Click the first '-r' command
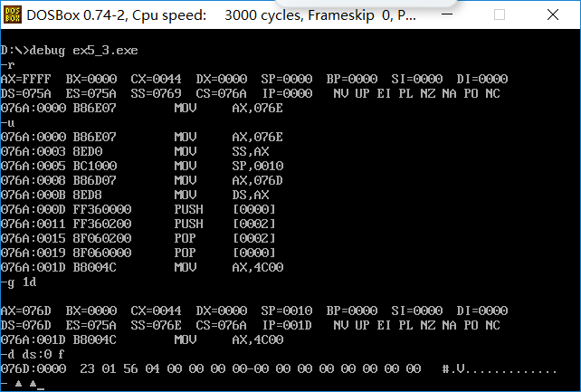This screenshot has width=581, height=392. [x=8, y=65]
